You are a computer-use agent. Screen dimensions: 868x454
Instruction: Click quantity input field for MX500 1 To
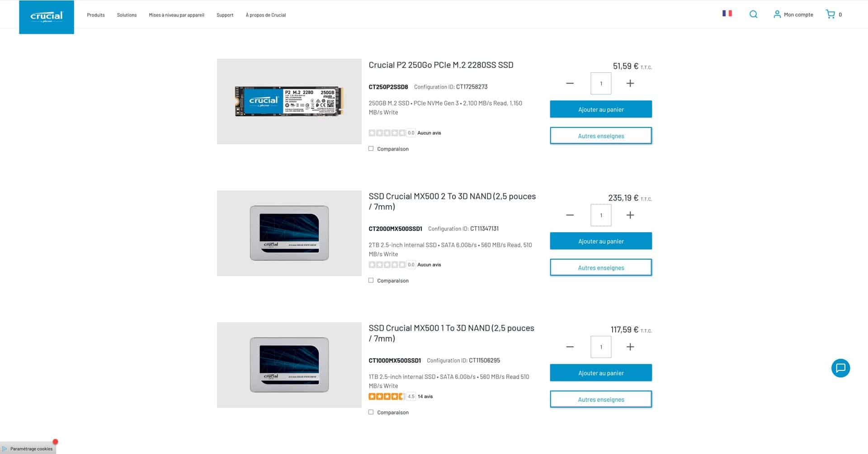[601, 347]
